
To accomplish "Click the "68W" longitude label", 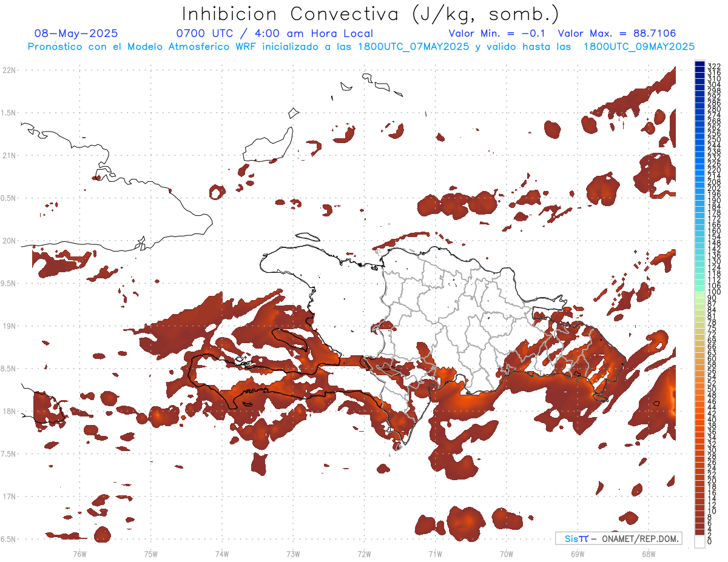I will click(649, 554).
